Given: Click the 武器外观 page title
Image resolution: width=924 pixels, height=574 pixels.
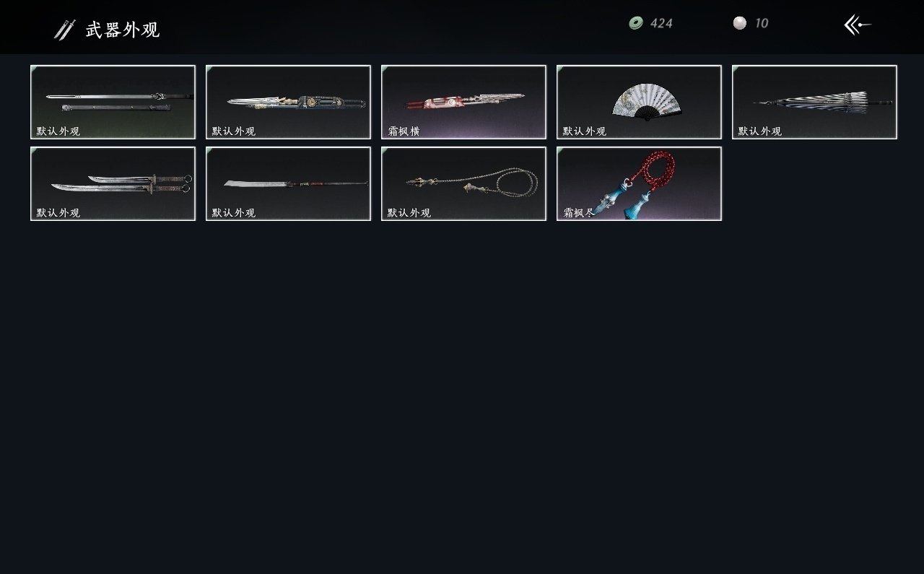Looking at the screenshot, I should 123,30.
